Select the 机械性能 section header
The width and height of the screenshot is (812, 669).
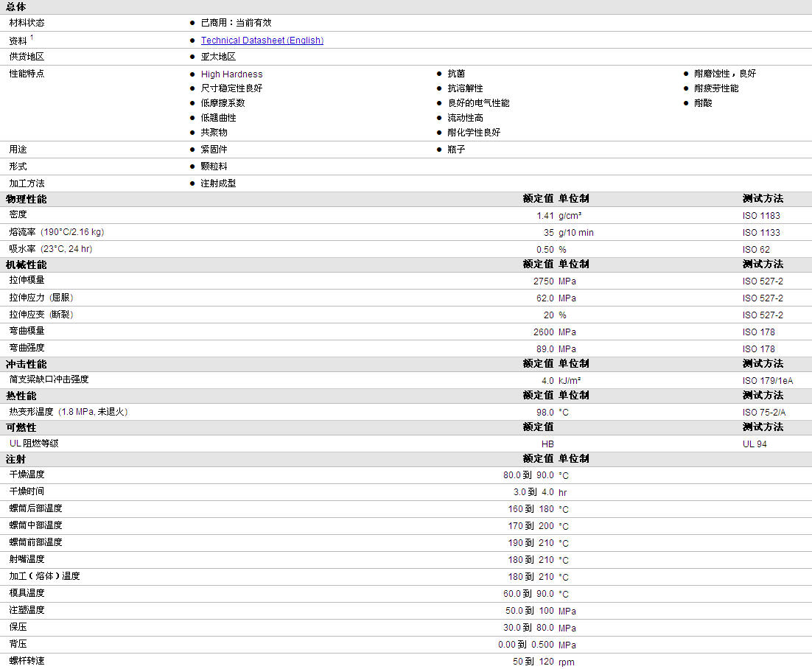(27, 265)
